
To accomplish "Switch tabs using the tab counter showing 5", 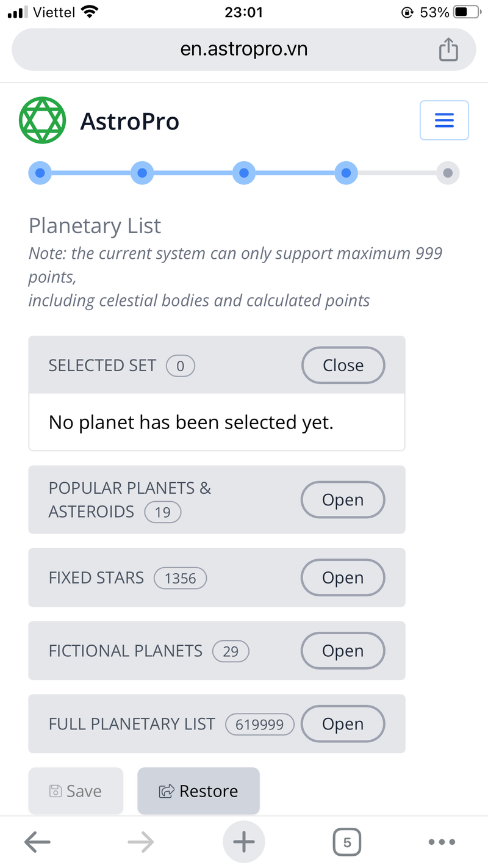I will pos(346,841).
